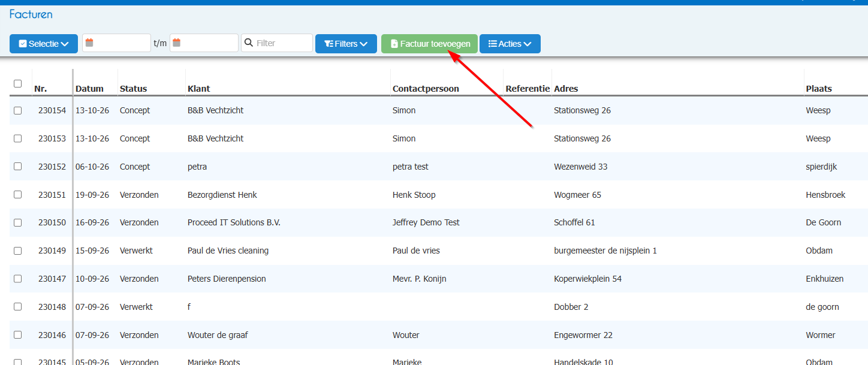Viewport: 868px width, 365px height.
Task: Click the magnifier icon in Filter box
Action: pyautogui.click(x=249, y=43)
